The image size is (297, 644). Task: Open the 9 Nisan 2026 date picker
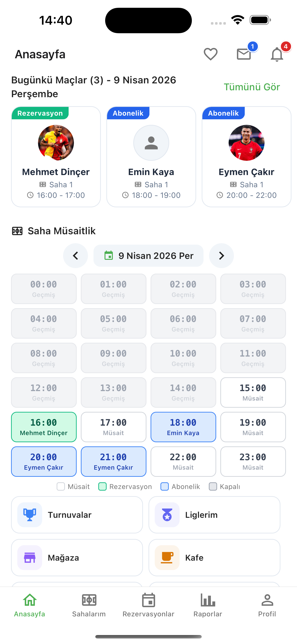pos(148,255)
